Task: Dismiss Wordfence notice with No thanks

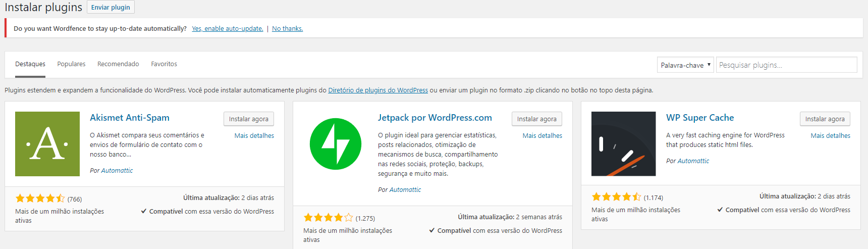Action: (288, 29)
